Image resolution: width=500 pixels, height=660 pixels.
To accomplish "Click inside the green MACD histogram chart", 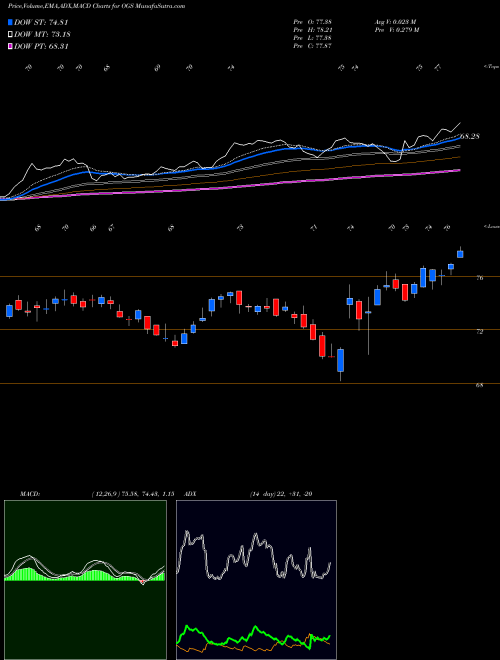I will tap(85, 580).
